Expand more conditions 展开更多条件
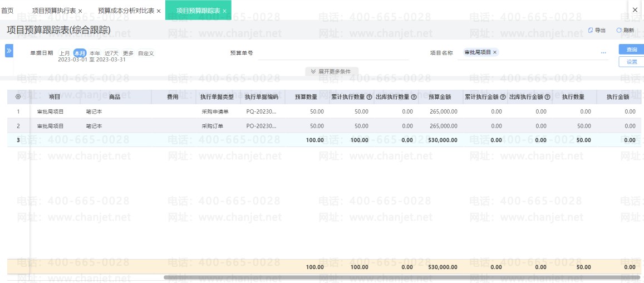Screen dimensions: 644x283 331,71
